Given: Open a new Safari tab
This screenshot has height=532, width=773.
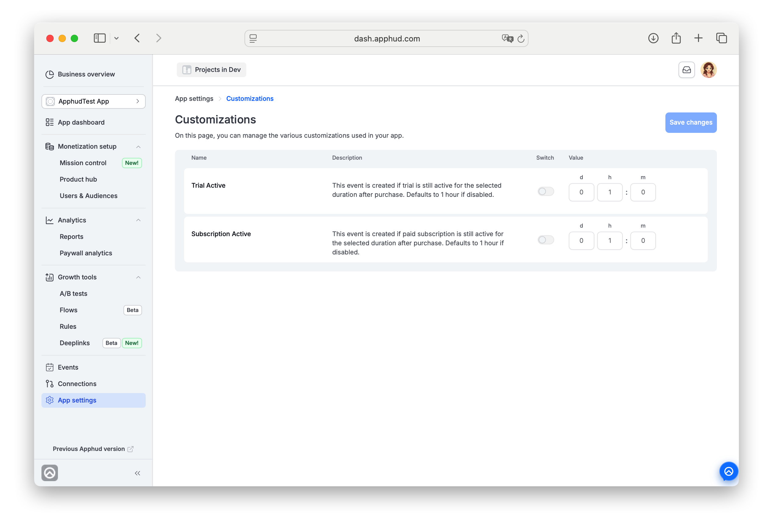Looking at the screenshot, I should tap(698, 38).
